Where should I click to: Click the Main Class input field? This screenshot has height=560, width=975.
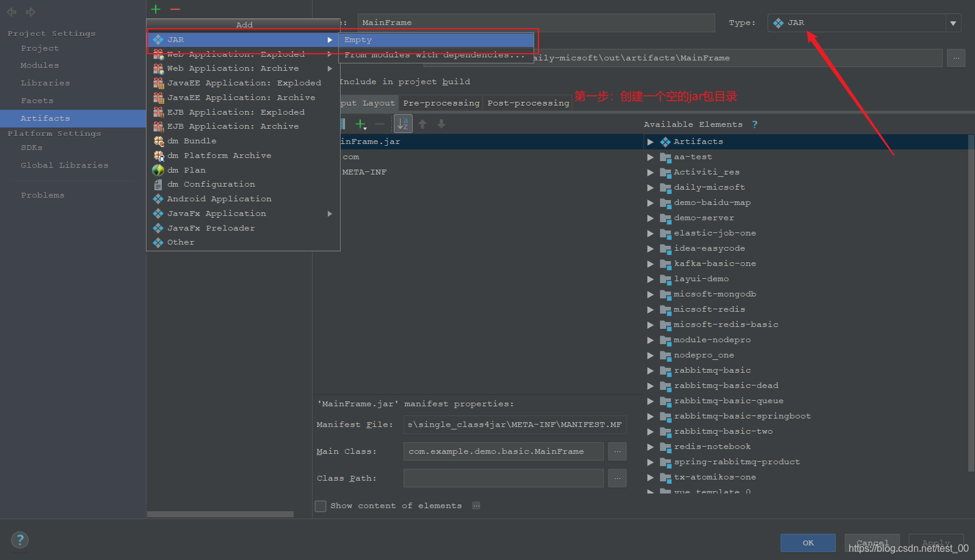(504, 451)
